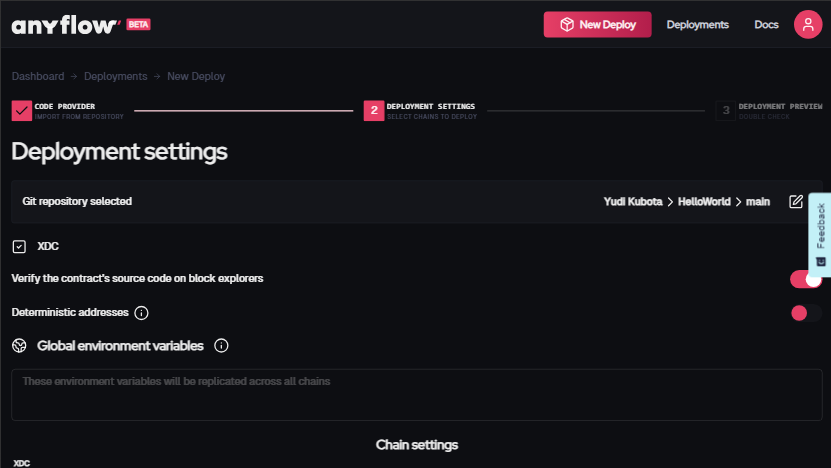Viewport: 831px width, 468px height.
Task: Go to Deployments breadcrumb link
Action: click(x=115, y=76)
